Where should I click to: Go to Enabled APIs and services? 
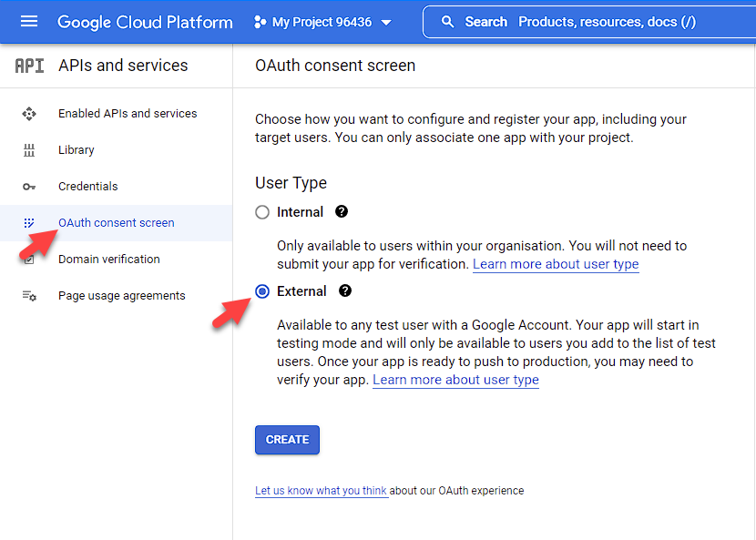(x=128, y=114)
